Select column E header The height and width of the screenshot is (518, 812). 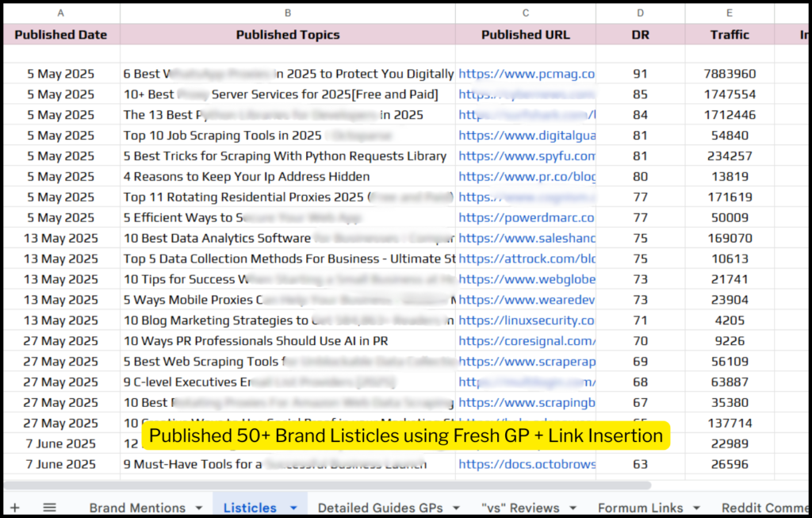click(x=730, y=13)
